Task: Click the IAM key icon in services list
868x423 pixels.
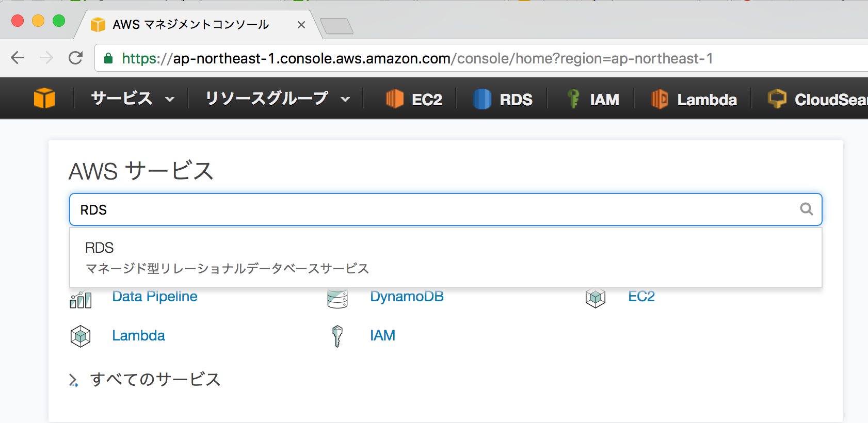Action: 337,336
